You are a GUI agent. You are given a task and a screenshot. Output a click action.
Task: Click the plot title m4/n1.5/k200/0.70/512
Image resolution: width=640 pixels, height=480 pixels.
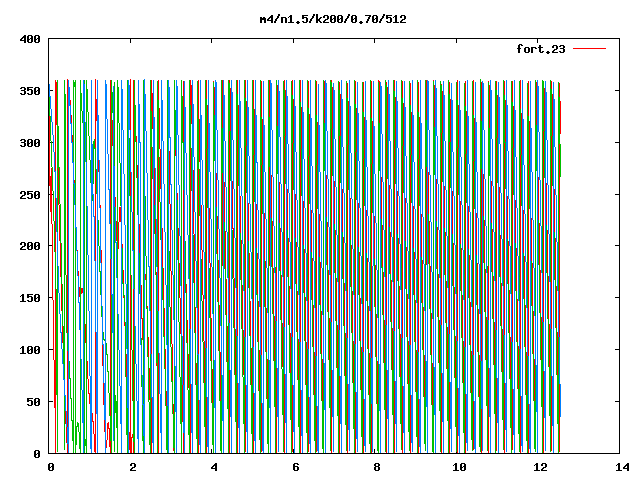333,19
